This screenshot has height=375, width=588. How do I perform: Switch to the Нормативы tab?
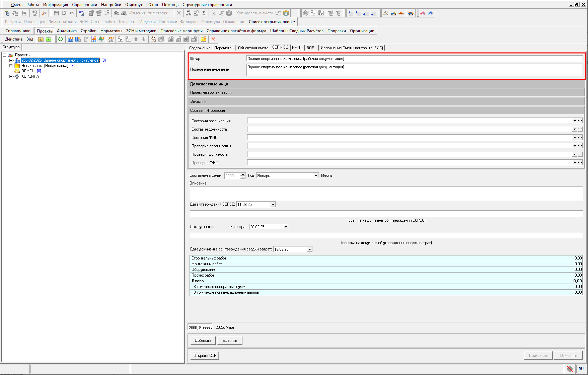(111, 31)
